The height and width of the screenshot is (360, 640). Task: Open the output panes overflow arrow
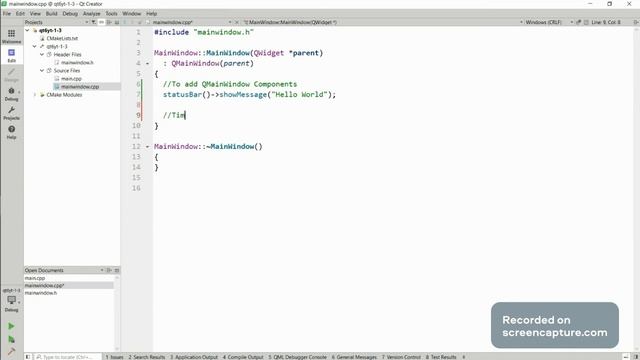(x=464, y=357)
